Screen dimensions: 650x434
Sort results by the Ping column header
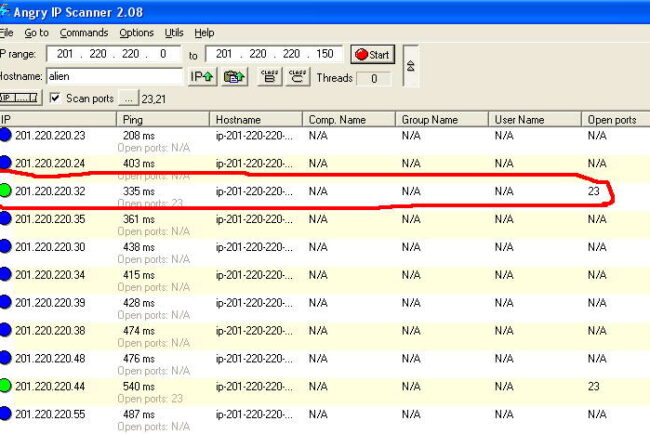(165, 119)
